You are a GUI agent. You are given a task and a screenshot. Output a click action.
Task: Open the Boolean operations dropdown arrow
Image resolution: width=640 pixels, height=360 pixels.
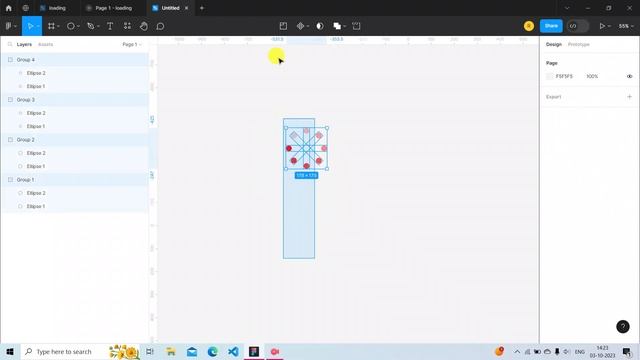pos(344,26)
